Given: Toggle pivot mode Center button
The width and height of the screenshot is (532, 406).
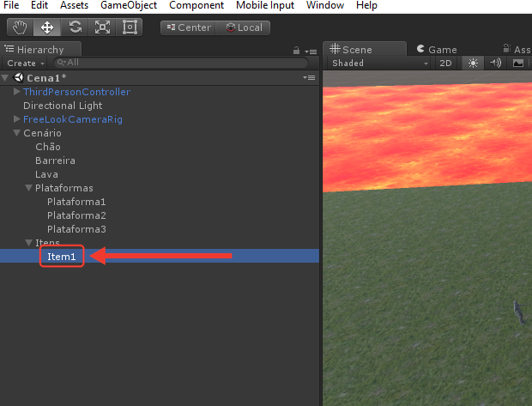Looking at the screenshot, I should click(x=188, y=27).
